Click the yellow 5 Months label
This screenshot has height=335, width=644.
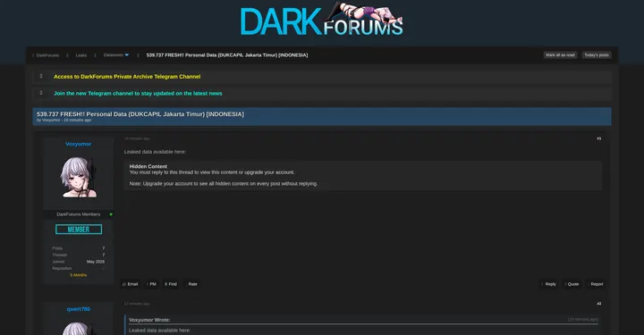pos(78,275)
